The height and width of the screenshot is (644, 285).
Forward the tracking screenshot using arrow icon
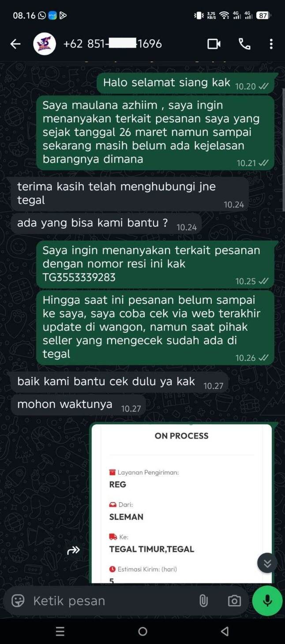click(73, 550)
